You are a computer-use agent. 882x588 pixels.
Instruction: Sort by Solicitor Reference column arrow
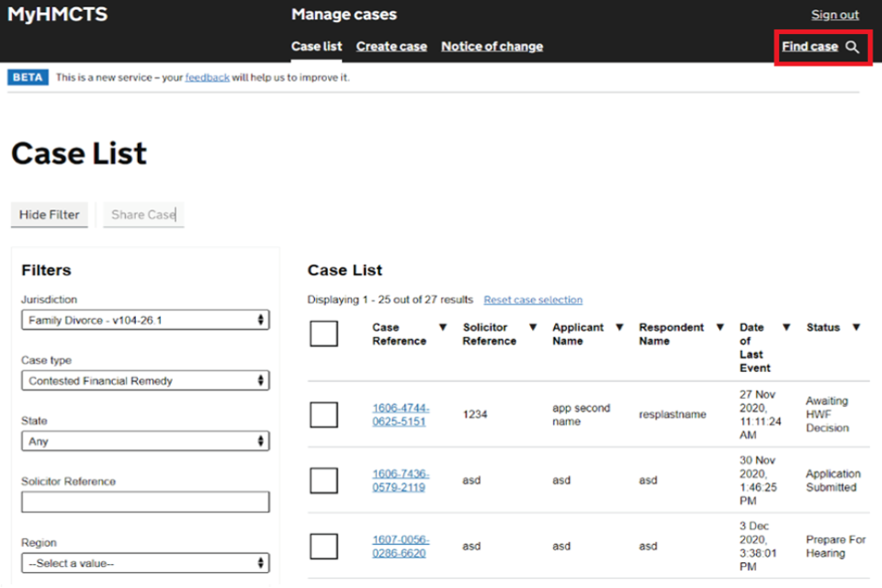tap(533, 328)
